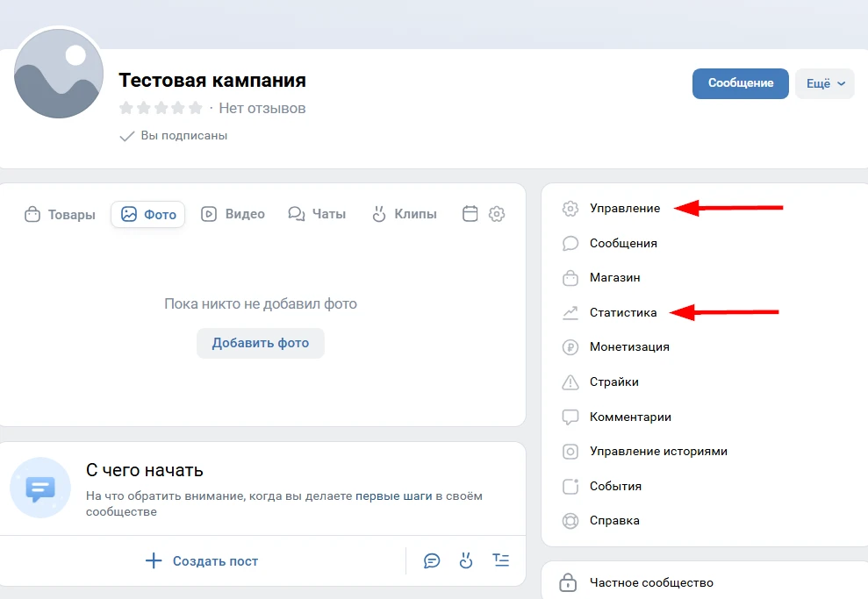Click the Страйки warning triangle icon
The image size is (868, 599).
tap(570, 382)
